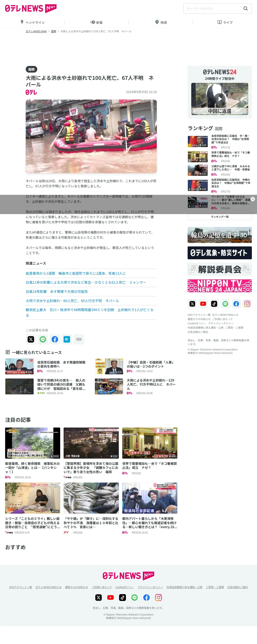This screenshot has height=644, width=257.
Task: Open the X icon in sidebar
Action: point(192,304)
